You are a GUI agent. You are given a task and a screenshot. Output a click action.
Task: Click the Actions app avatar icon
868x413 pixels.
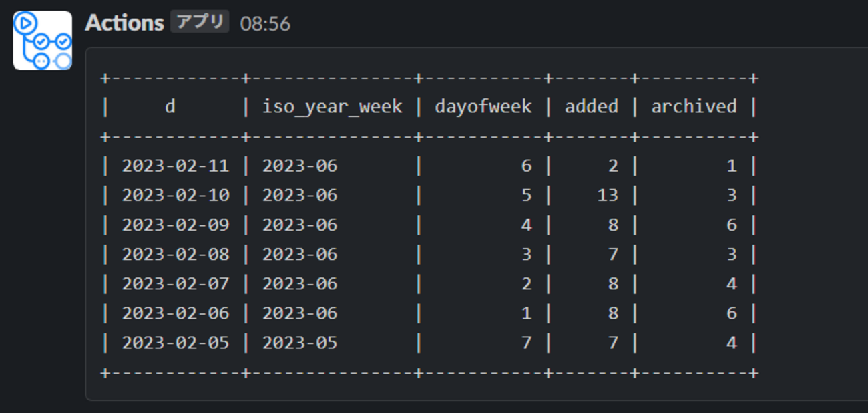pyautogui.click(x=42, y=40)
